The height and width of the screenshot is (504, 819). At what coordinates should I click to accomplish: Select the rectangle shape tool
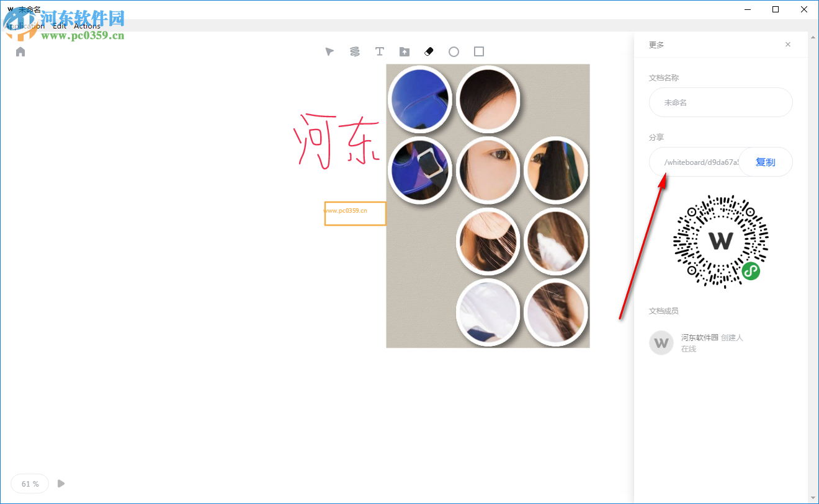(478, 51)
